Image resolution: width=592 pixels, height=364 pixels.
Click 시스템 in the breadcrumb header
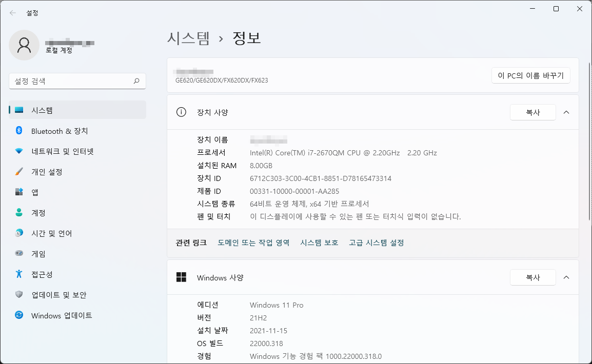(188, 38)
